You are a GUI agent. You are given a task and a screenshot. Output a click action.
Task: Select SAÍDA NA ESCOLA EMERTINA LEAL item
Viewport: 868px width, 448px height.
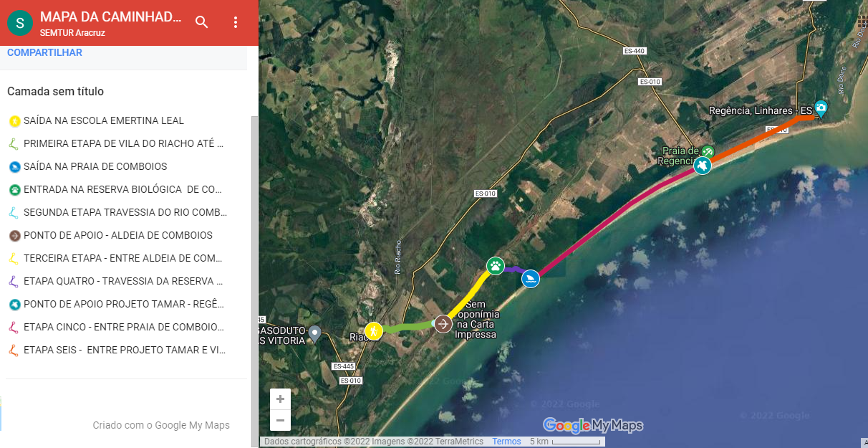(x=104, y=120)
